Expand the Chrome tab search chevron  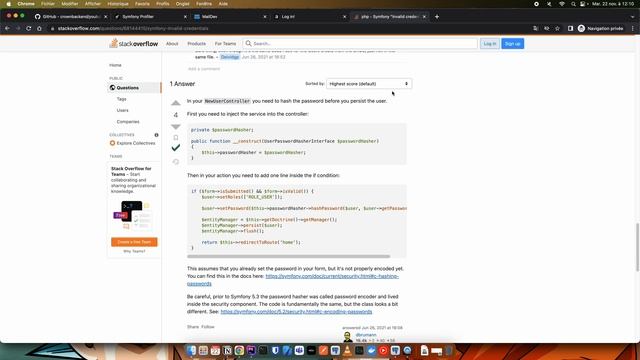(633, 17)
